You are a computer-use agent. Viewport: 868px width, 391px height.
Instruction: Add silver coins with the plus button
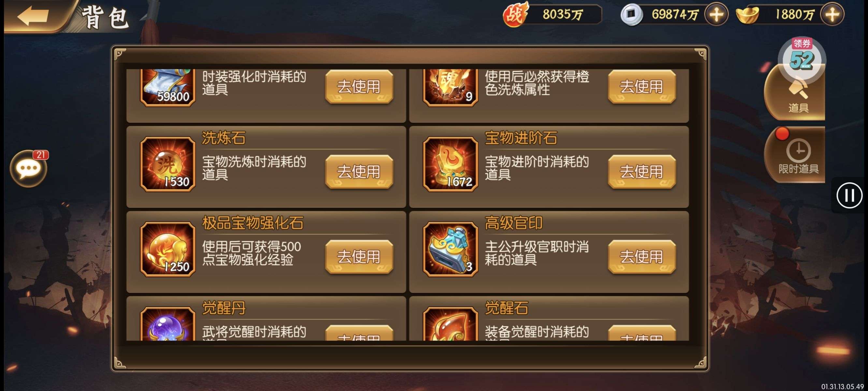pyautogui.click(x=716, y=14)
